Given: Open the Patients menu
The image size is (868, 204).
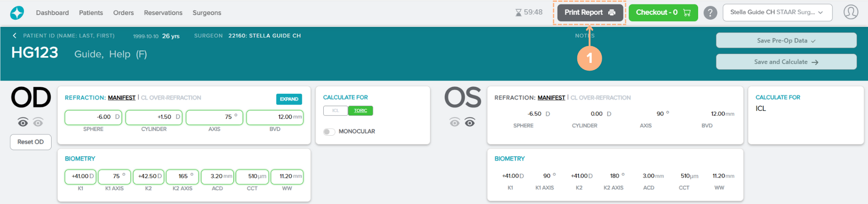Looking at the screenshot, I should (91, 13).
